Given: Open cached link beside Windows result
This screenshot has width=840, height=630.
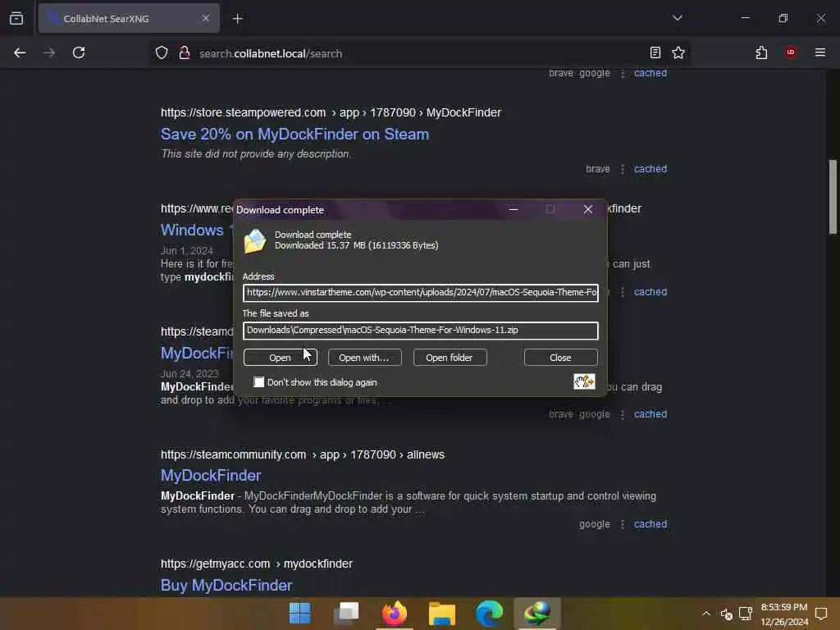Looking at the screenshot, I should pos(651,292).
